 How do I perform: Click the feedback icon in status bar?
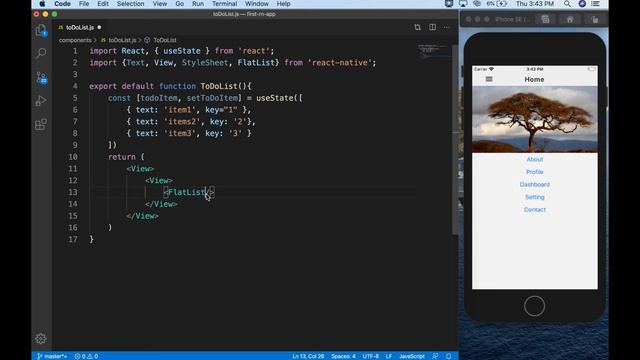pyautogui.click(x=435, y=356)
